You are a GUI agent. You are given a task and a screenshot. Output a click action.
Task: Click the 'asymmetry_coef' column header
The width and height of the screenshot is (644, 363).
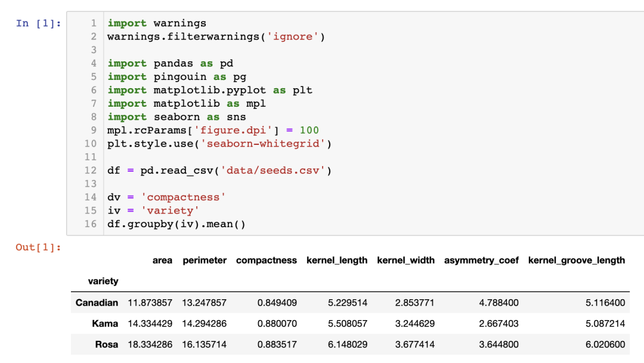[x=481, y=260]
